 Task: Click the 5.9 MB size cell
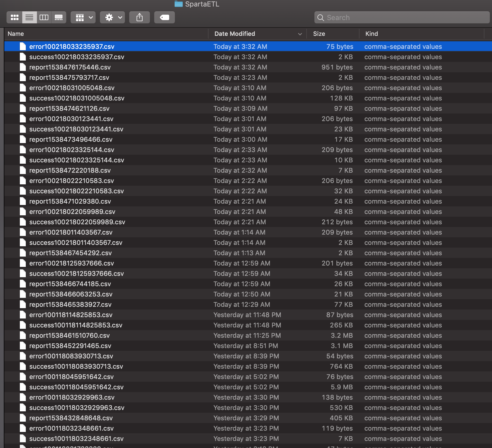pos(342,387)
